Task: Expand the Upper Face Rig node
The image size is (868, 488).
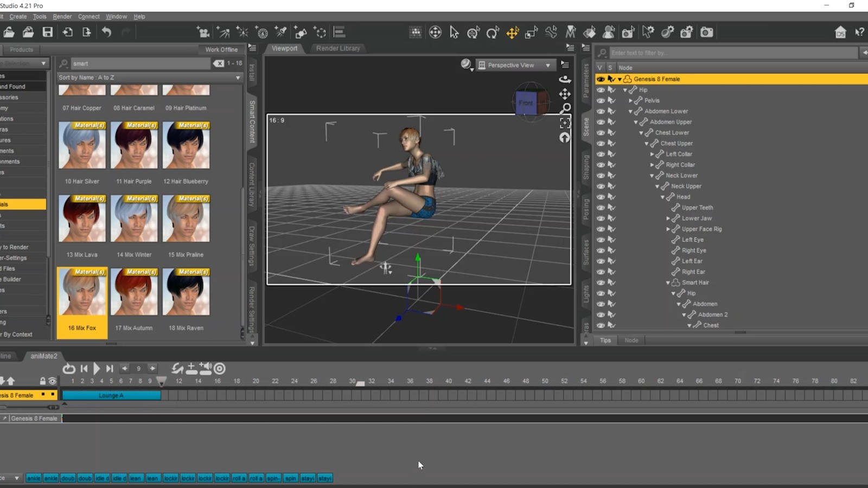Action: (668, 229)
